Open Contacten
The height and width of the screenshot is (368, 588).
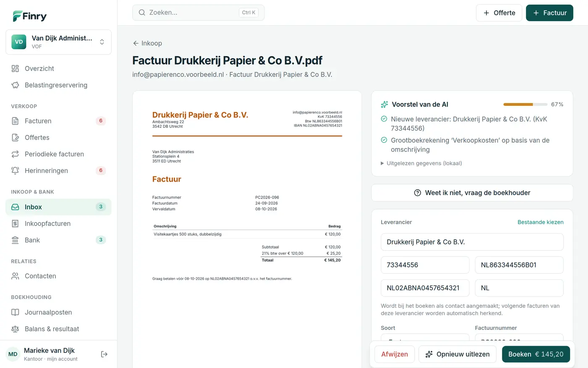(x=58, y=276)
